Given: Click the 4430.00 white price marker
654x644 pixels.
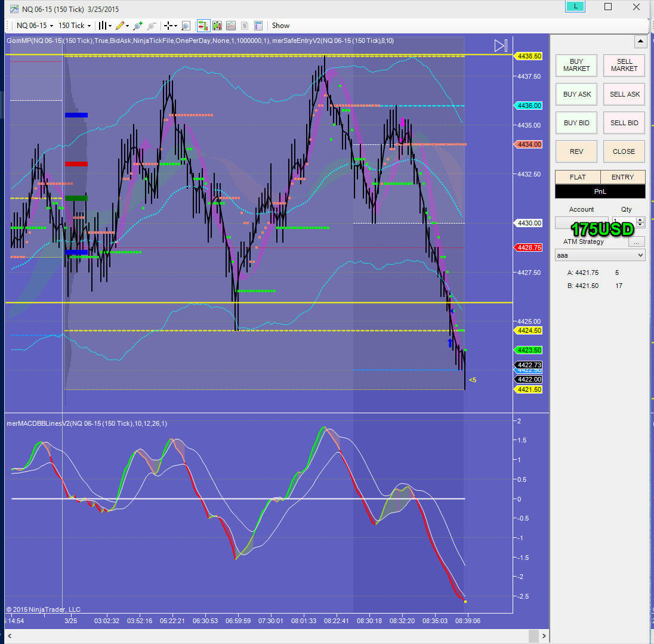Looking at the screenshot, I should pos(529,223).
